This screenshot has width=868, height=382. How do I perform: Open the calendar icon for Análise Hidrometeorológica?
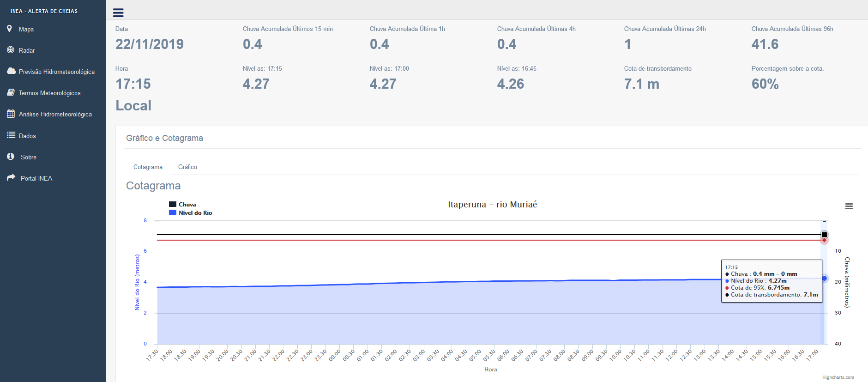(x=11, y=114)
